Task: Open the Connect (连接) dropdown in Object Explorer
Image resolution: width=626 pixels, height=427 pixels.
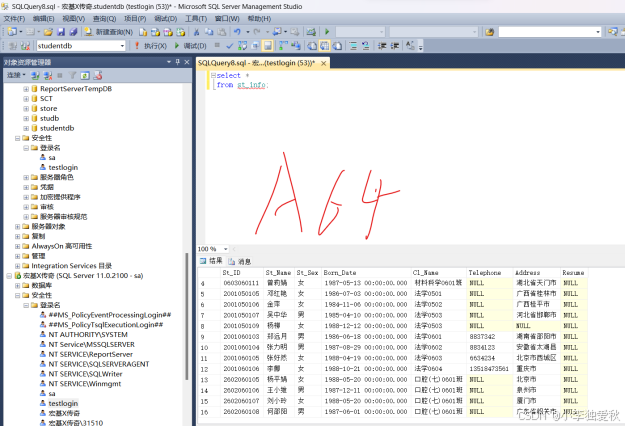Action: (16, 75)
